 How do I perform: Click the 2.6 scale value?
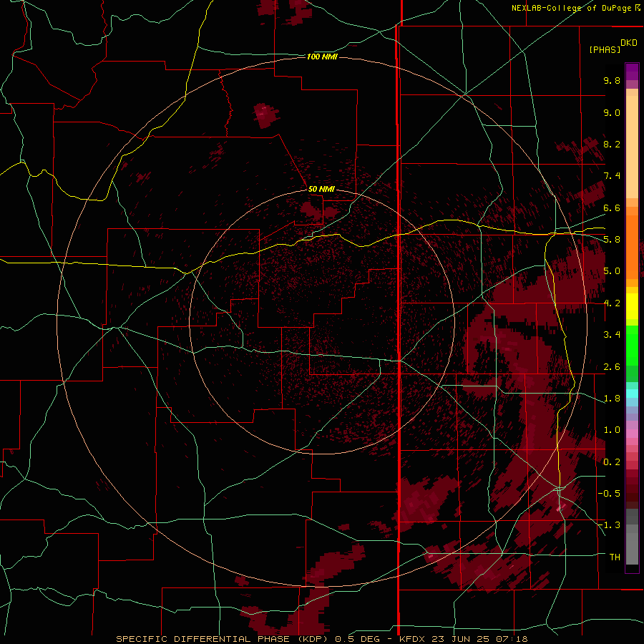tap(612, 367)
